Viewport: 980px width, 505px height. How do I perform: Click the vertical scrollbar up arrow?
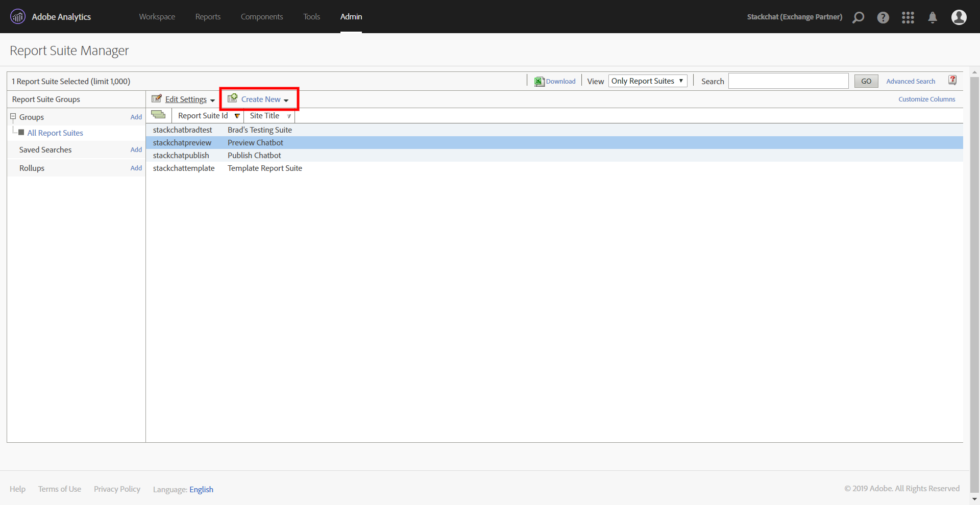(x=974, y=72)
